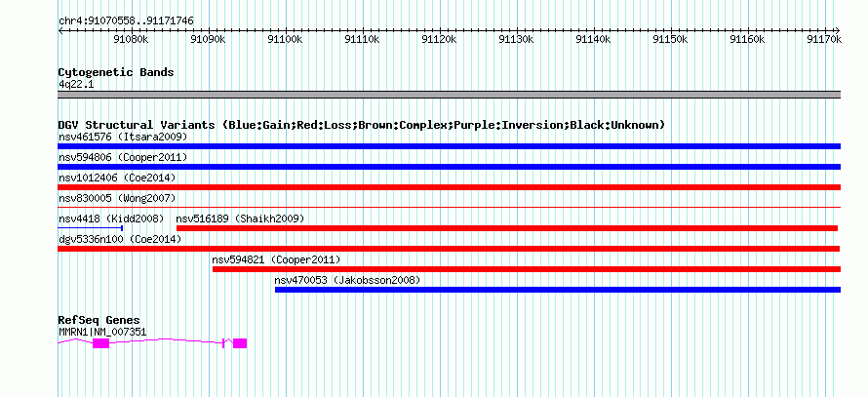Click the 91080k ruler label

[131, 39]
